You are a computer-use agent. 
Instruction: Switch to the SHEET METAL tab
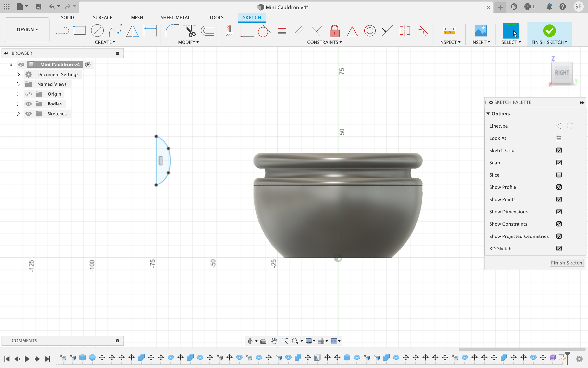click(175, 17)
